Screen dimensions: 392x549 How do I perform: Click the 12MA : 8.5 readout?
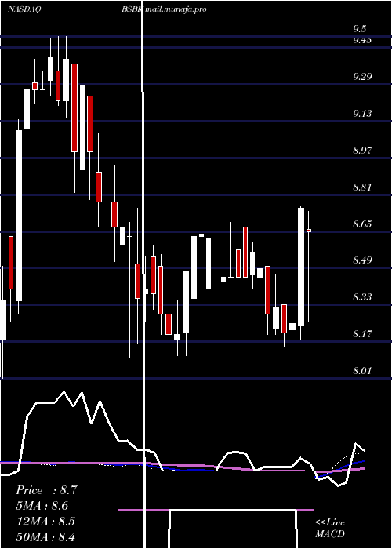(x=45, y=521)
